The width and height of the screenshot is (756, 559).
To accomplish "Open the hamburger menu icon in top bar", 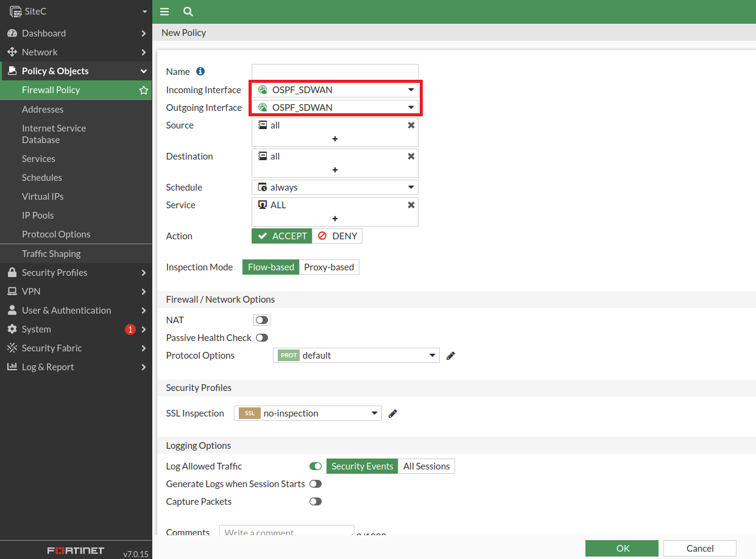I will (164, 12).
